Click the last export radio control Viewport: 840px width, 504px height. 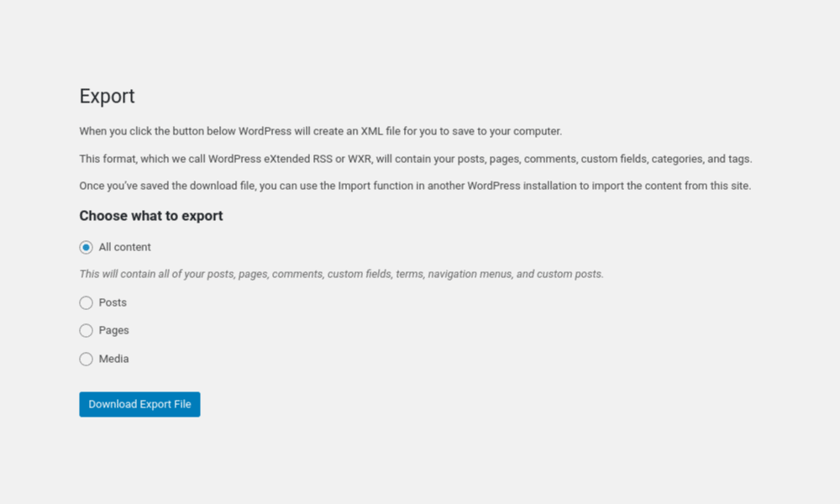click(86, 359)
